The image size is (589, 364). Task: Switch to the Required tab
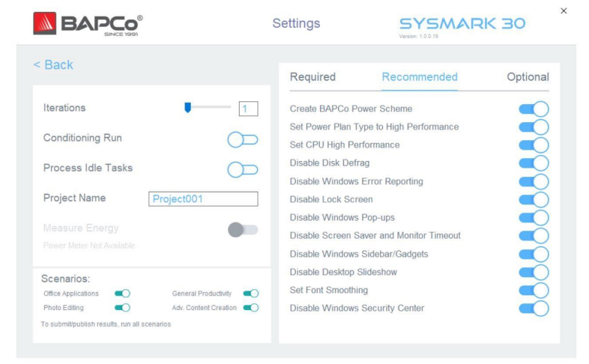[x=312, y=77]
